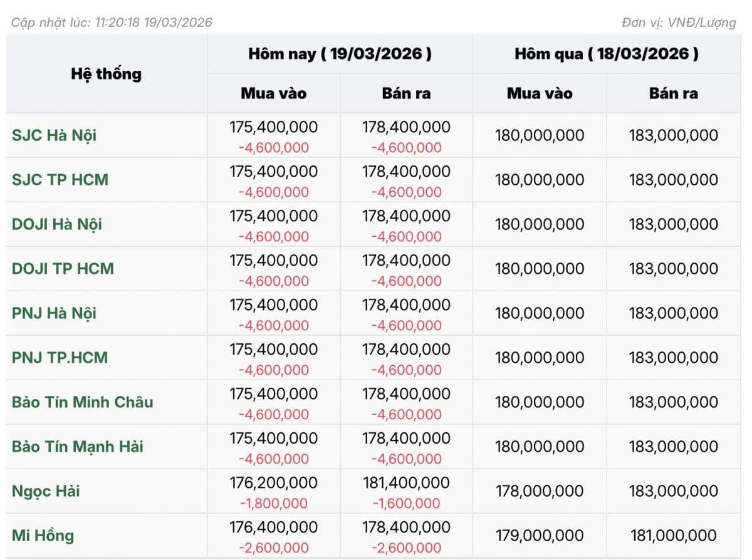Select Mi Hồng buy change -2,600,000

tap(274, 548)
